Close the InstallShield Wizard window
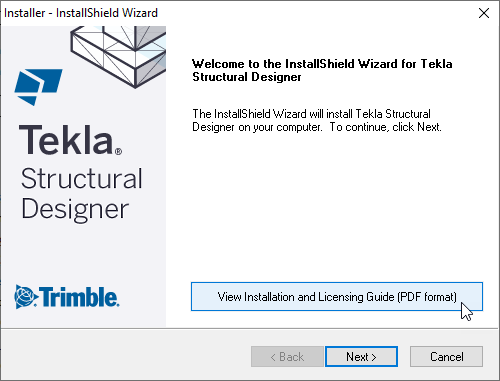This screenshot has height=381, width=500. click(x=484, y=13)
